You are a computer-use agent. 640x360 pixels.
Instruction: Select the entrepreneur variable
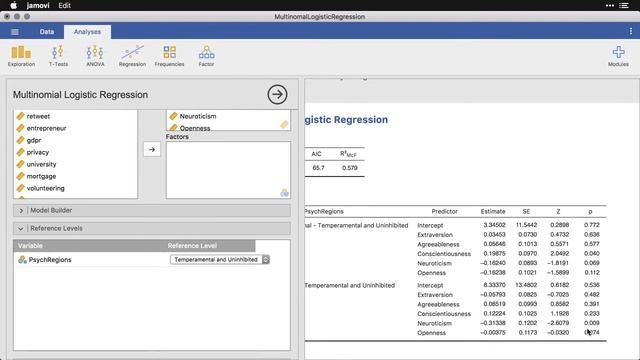46,128
